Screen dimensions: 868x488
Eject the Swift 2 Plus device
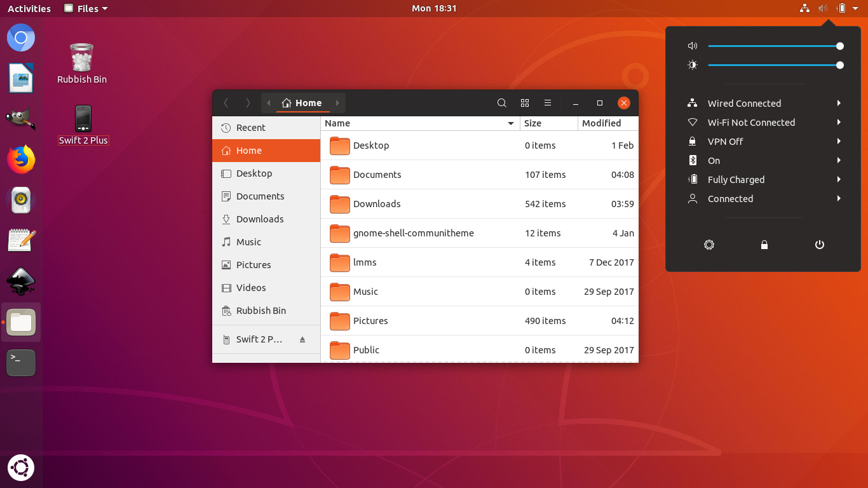click(x=302, y=339)
